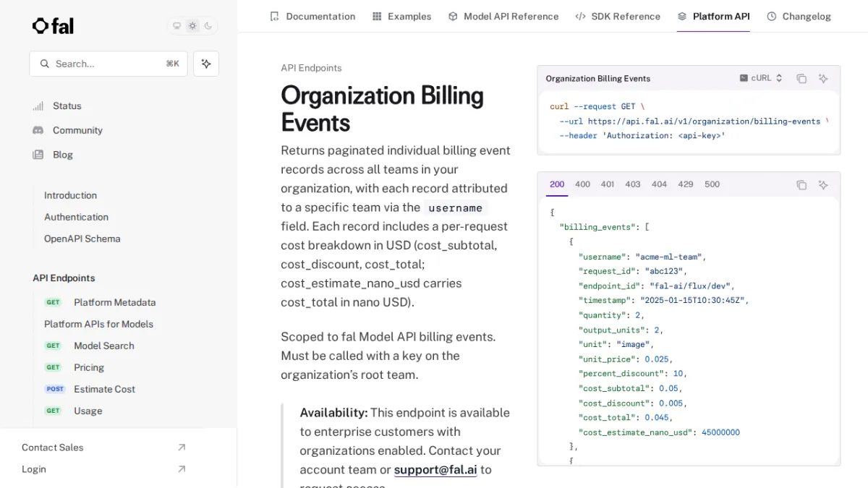Image resolution: width=868 pixels, height=488 pixels.
Task: Click GET badge next to Platform Metadata
Action: point(54,302)
